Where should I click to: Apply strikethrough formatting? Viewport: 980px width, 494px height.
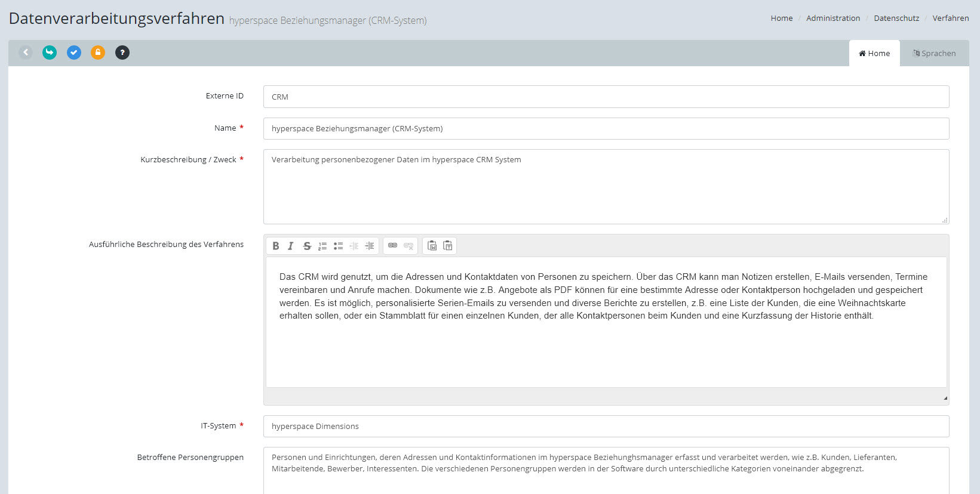click(x=307, y=246)
